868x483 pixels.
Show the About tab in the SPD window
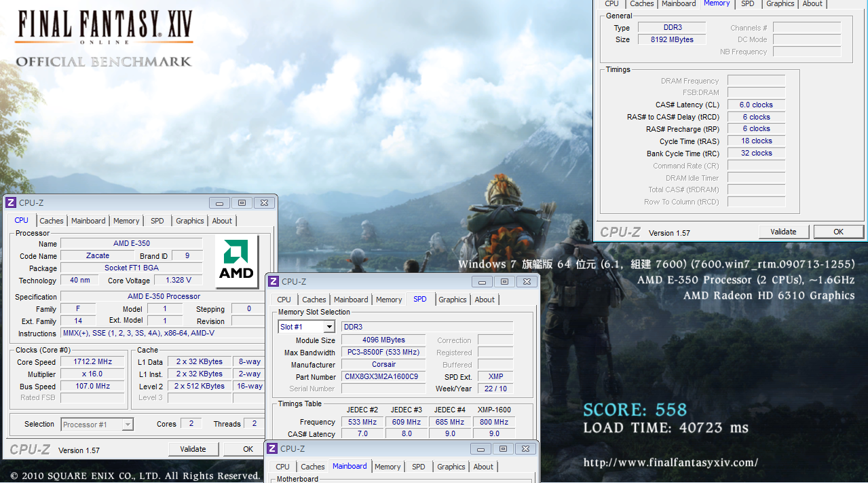[x=485, y=300]
